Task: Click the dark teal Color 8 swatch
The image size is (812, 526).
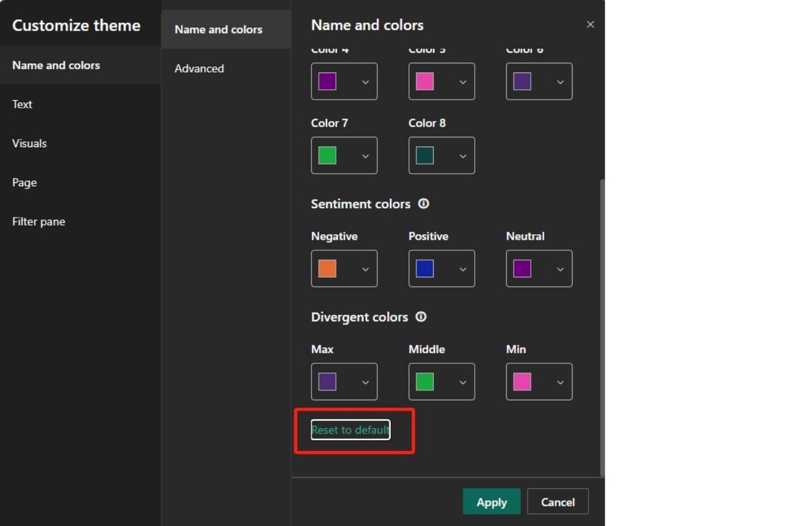Action: point(425,155)
